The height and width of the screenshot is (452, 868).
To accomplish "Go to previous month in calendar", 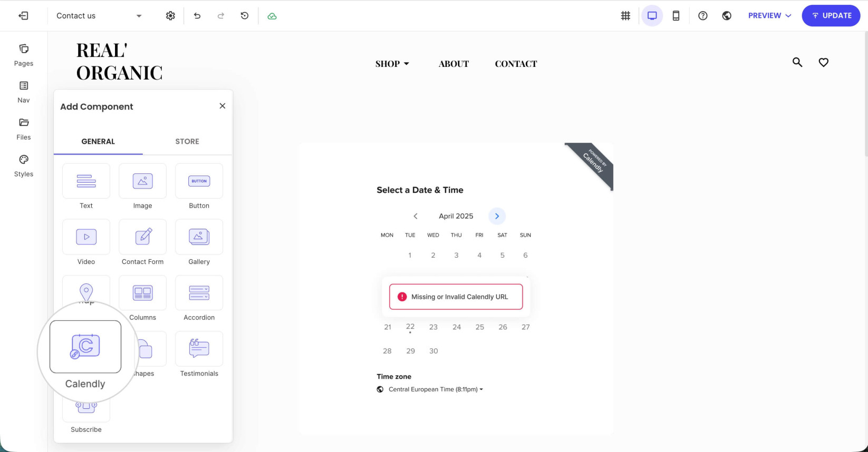I will [416, 216].
